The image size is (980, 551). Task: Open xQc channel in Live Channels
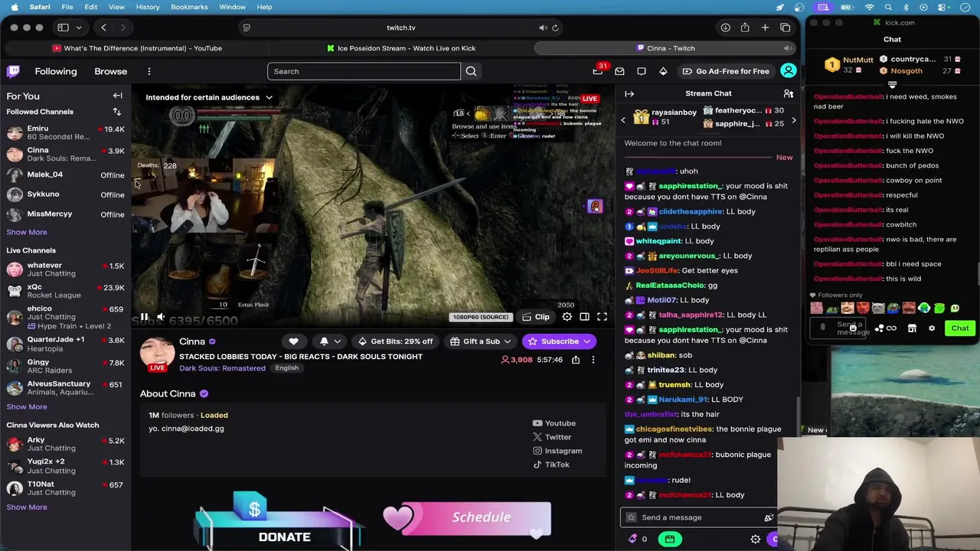(65, 291)
